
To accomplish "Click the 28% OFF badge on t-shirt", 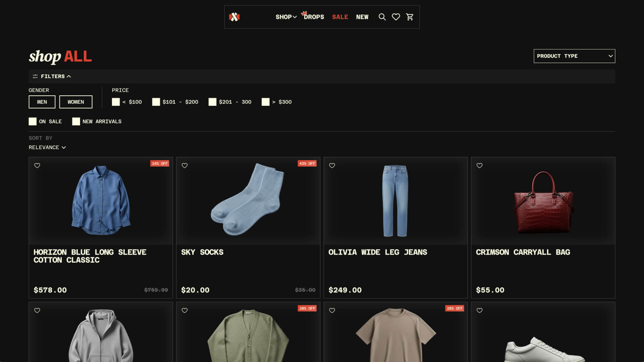I will coord(454,308).
